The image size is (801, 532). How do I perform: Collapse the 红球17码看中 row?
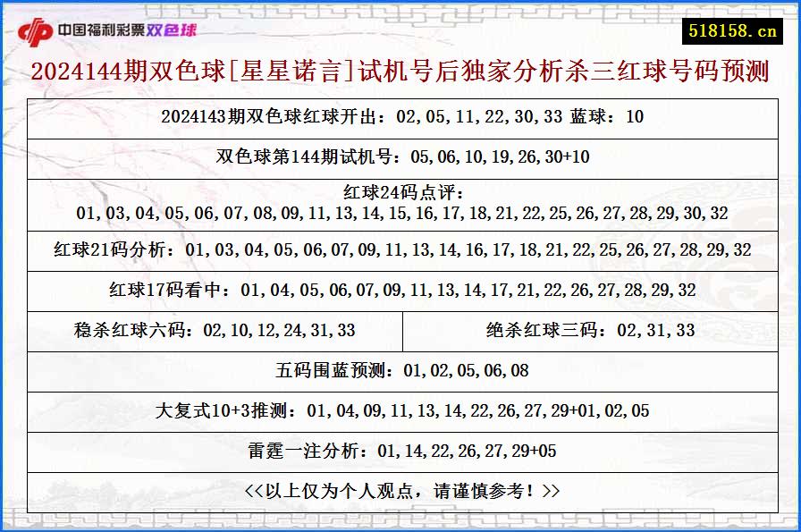[400, 291]
